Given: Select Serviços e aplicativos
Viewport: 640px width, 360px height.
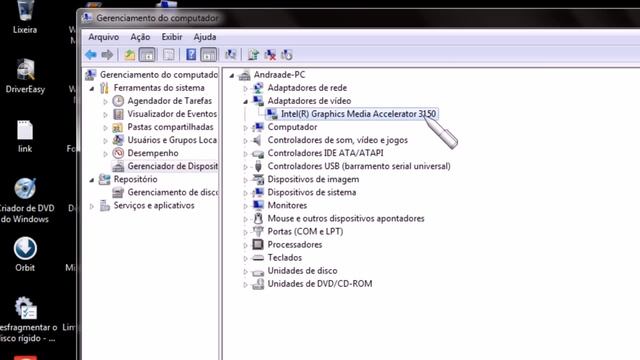Looking at the screenshot, I should click(x=154, y=205).
